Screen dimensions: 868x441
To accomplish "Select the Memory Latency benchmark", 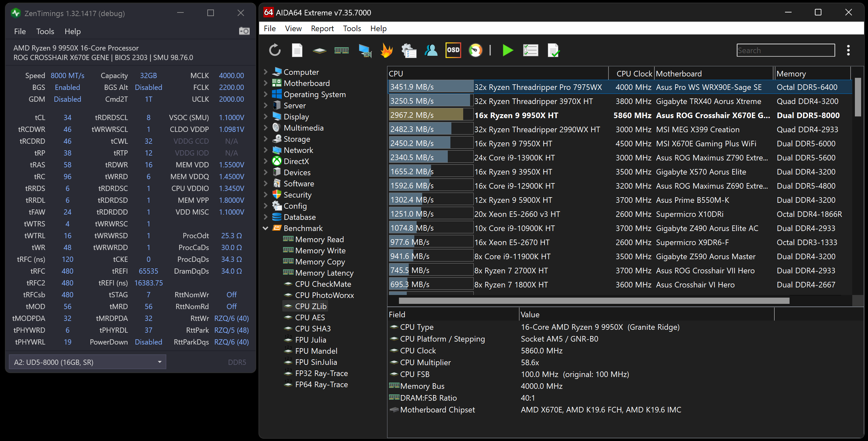I will pos(324,273).
